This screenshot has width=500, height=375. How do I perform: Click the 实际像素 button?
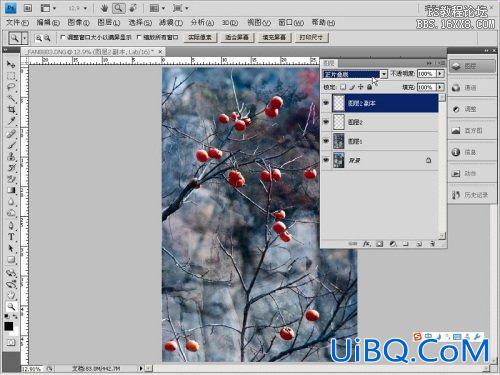[x=200, y=37]
